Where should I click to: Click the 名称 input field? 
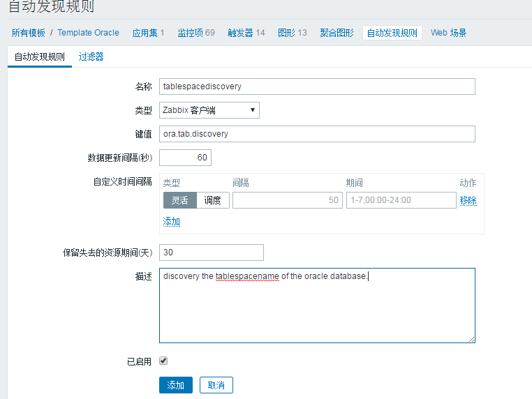point(317,86)
